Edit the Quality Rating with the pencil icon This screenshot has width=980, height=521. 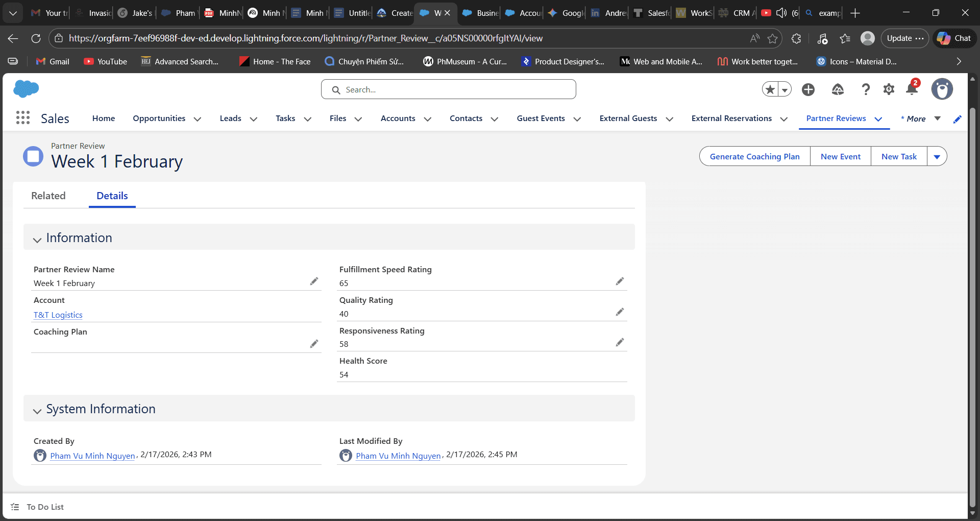click(x=620, y=312)
